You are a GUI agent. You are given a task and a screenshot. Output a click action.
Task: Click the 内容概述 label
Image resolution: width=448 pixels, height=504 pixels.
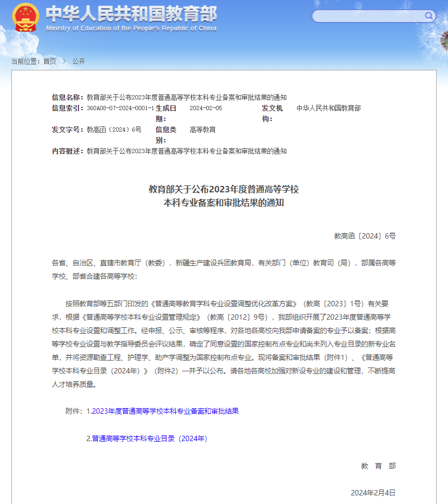point(68,151)
